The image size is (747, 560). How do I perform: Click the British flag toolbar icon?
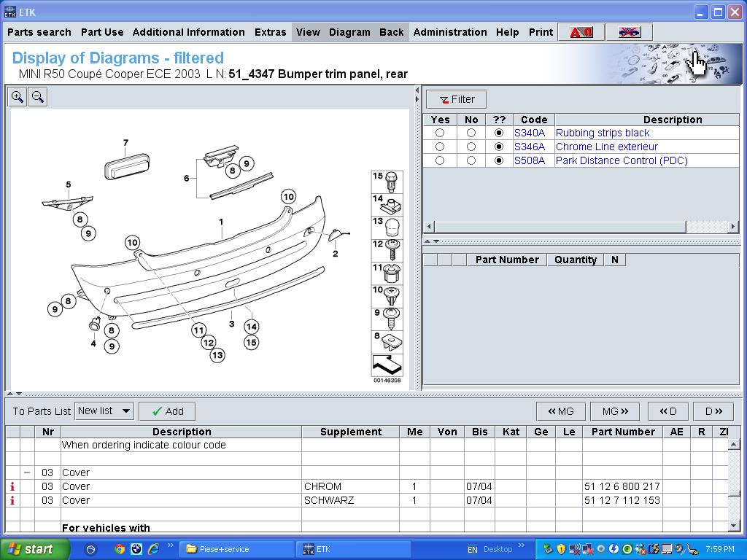(x=629, y=32)
